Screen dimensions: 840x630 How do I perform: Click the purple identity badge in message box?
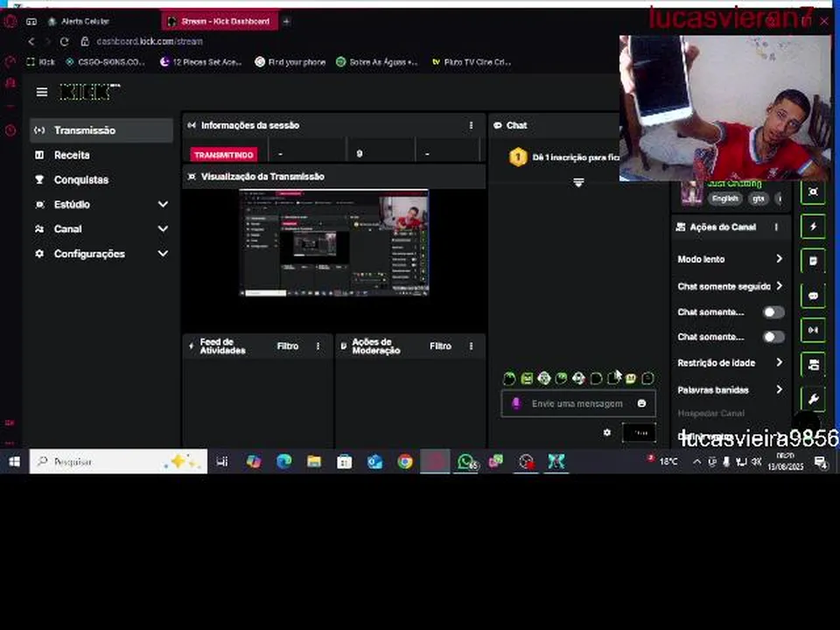[x=516, y=403]
